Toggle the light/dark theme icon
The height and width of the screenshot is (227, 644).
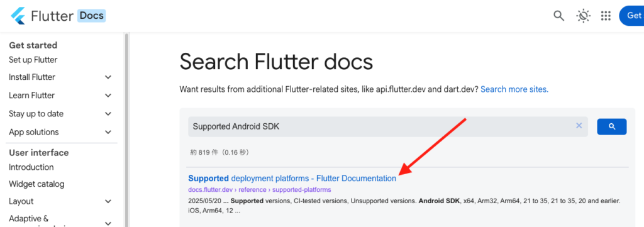pyautogui.click(x=583, y=16)
